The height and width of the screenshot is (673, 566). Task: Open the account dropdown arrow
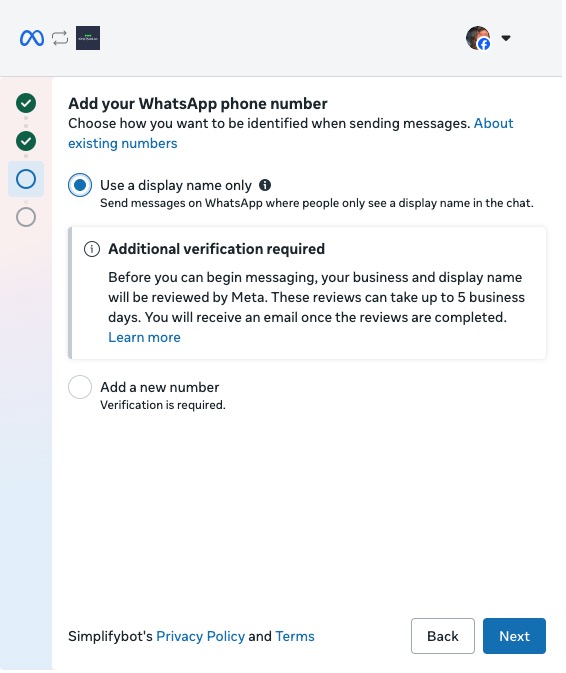pos(506,38)
